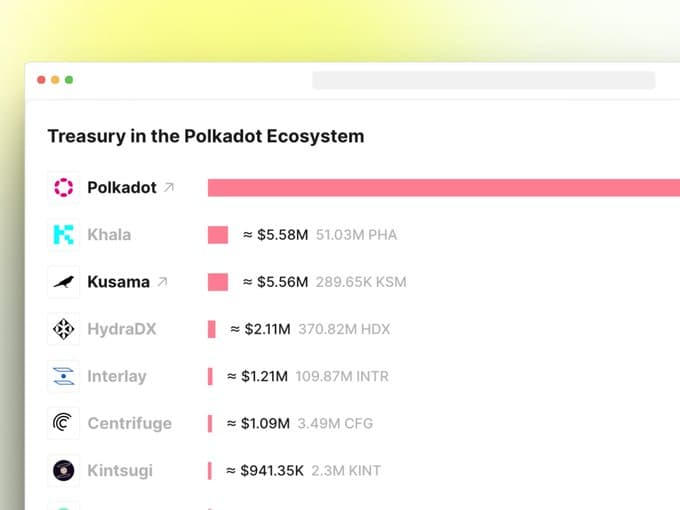The width and height of the screenshot is (680, 510).
Task: Select the Khala project name
Action: pyautogui.click(x=109, y=235)
